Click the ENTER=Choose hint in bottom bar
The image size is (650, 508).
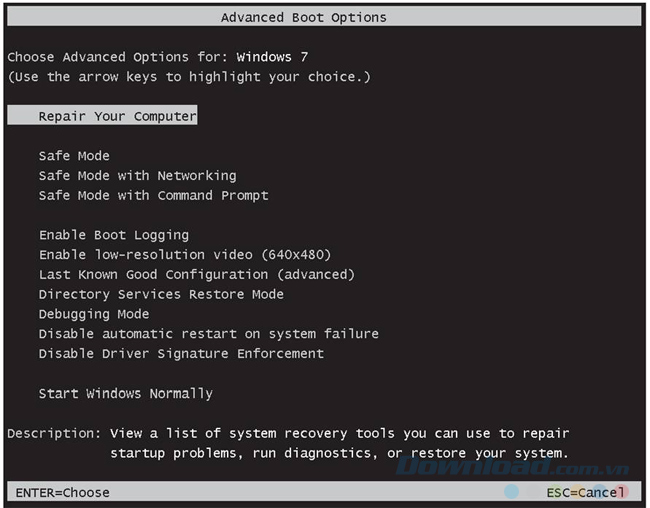click(x=63, y=492)
